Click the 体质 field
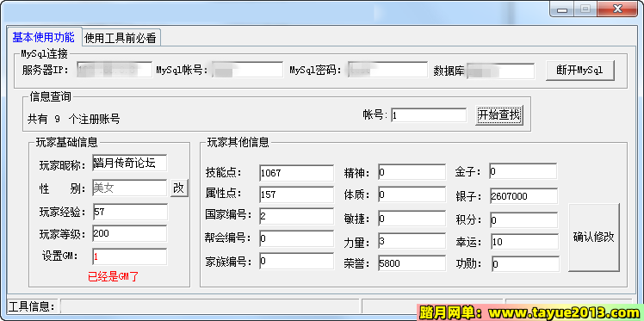This screenshot has height=321, width=644. (412, 194)
